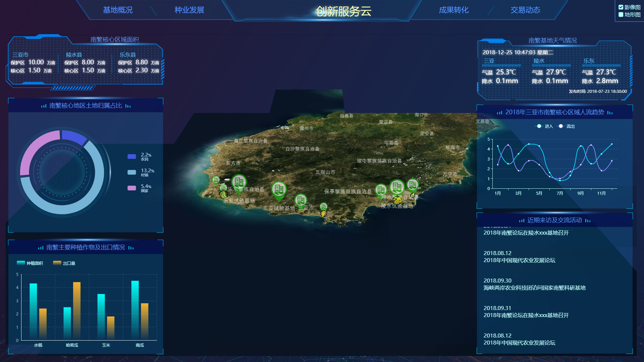Open the last 2018年中国现代农业发展论坛 entry in the list
This screenshot has width=644, height=362.
click(519, 339)
